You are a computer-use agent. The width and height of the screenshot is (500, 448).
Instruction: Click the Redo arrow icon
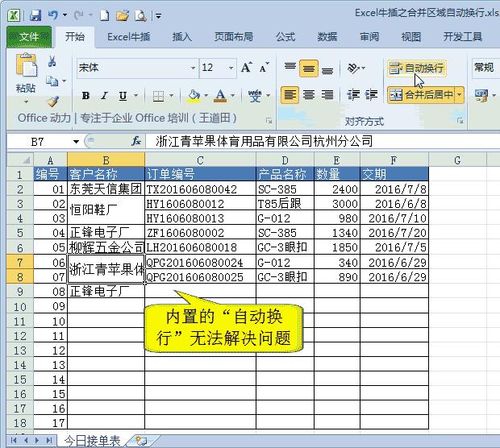click(78, 15)
